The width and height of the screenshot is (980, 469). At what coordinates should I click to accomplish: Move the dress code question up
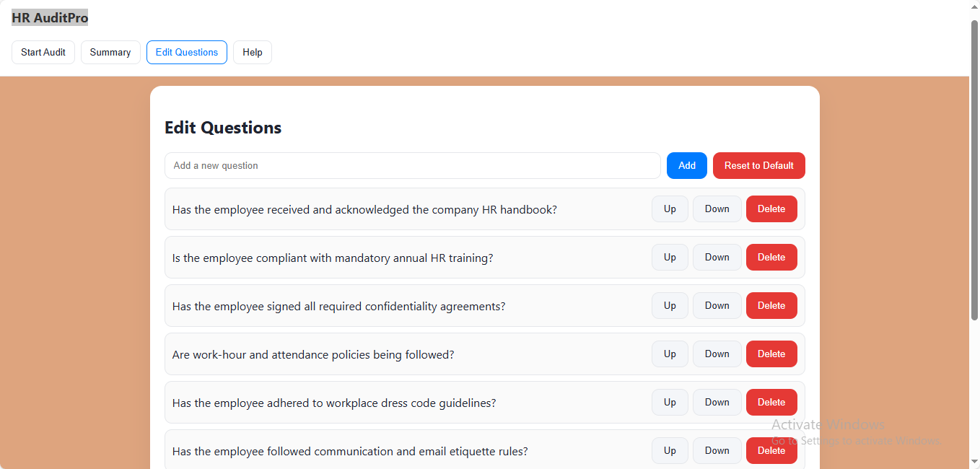click(x=670, y=403)
